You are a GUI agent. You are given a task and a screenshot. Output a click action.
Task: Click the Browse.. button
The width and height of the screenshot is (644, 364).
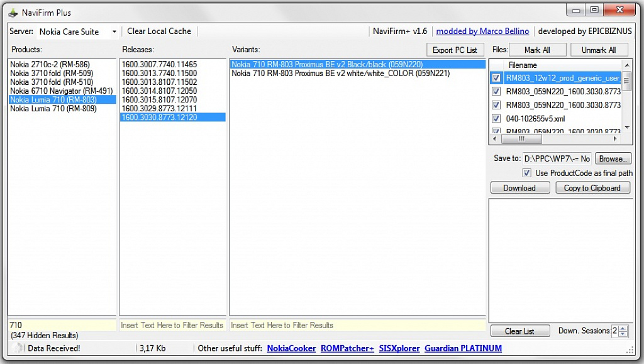[613, 158]
